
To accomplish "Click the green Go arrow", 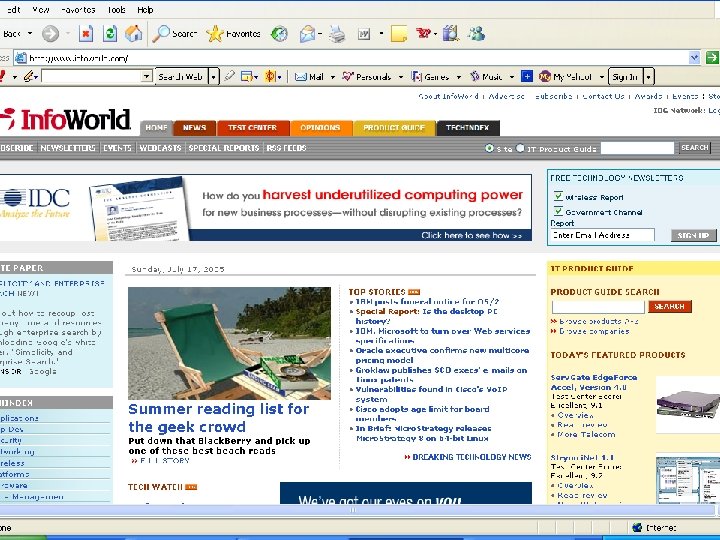I will pyautogui.click(x=712, y=57).
